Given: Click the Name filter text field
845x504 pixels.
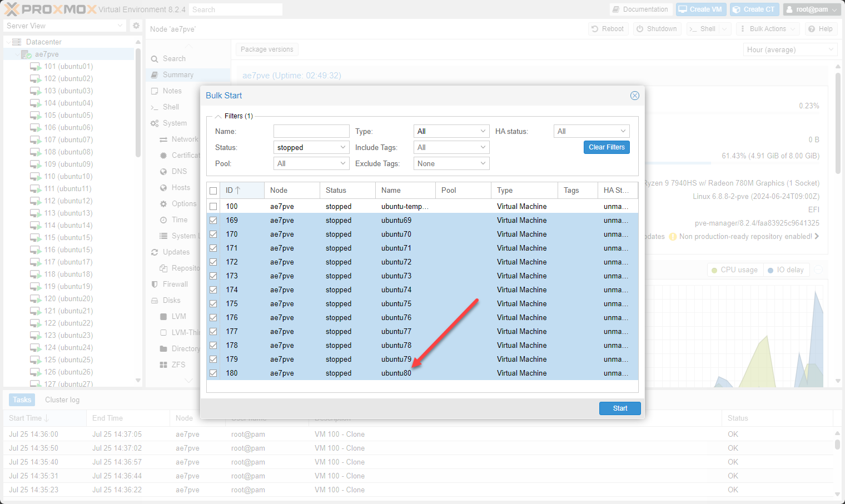Looking at the screenshot, I should coord(311,131).
